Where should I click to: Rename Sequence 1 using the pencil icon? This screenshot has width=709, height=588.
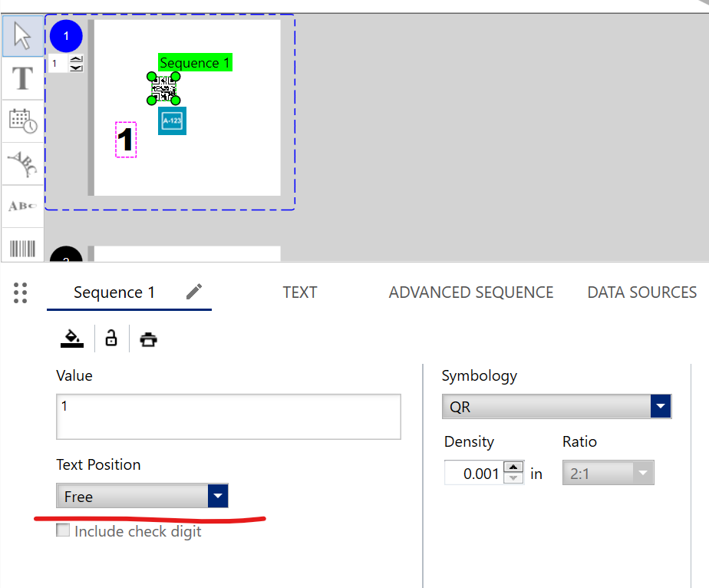pos(193,292)
